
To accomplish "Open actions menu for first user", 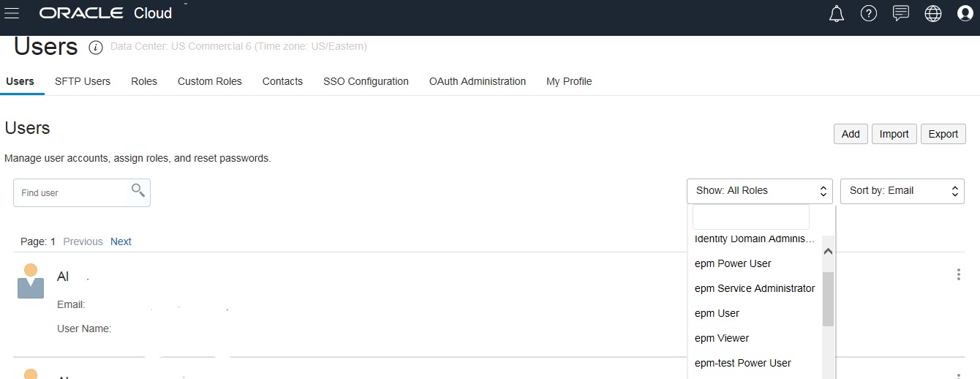I will (x=959, y=274).
